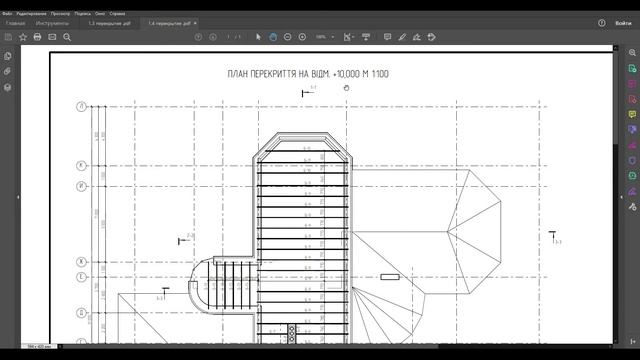Open the Подпись menu
The width and height of the screenshot is (640, 360).
(x=82, y=13)
